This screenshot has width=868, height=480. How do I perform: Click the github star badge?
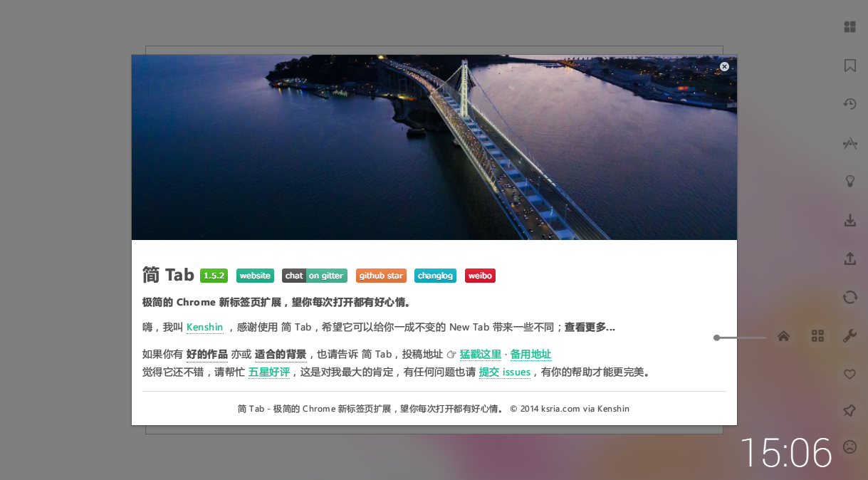click(381, 276)
